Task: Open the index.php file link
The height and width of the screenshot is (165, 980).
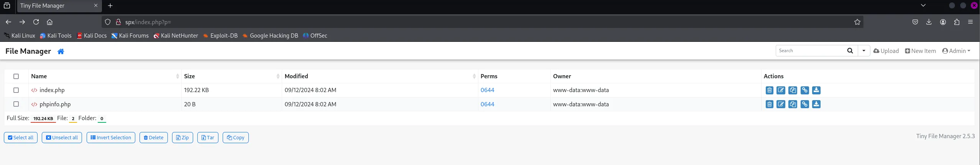Action: 52,90
